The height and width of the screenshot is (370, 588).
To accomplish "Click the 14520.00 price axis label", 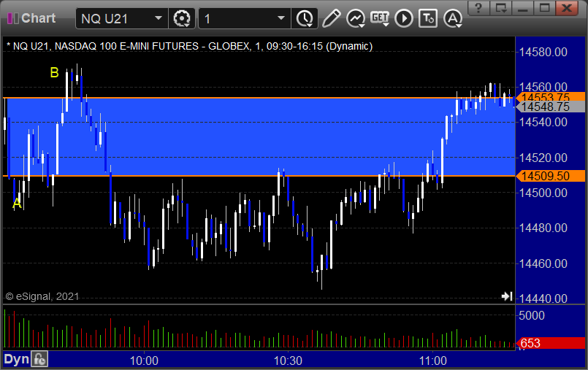I will (x=543, y=158).
